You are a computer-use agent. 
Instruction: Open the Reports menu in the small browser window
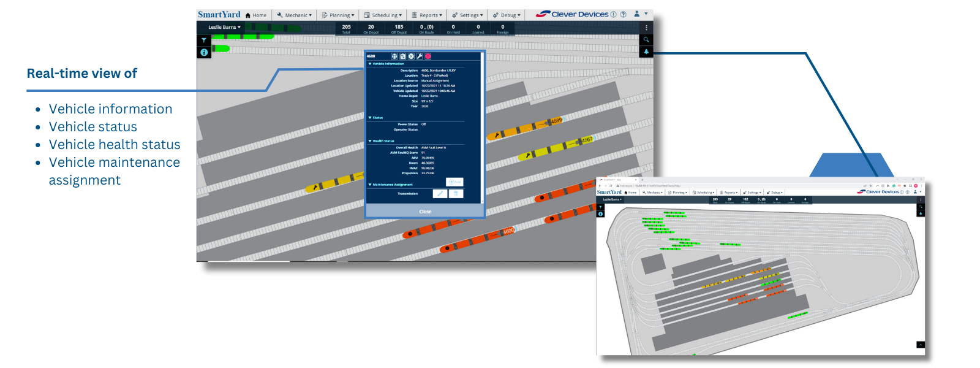pos(728,193)
